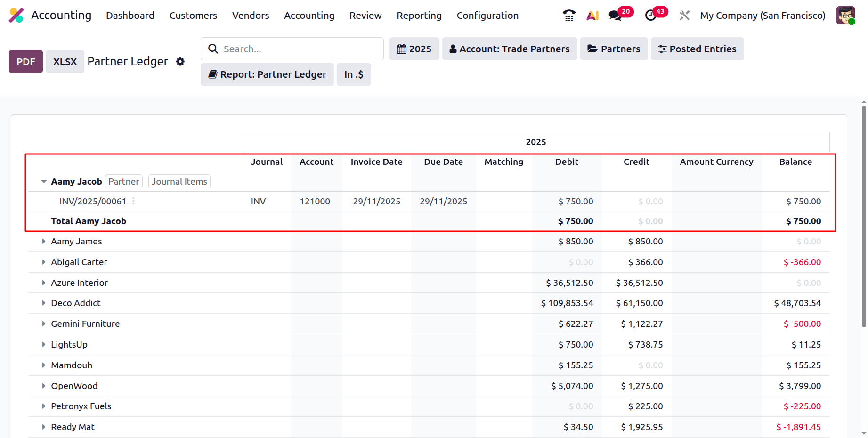Click Gemini Furniture balance $ -500.00

(x=802, y=324)
